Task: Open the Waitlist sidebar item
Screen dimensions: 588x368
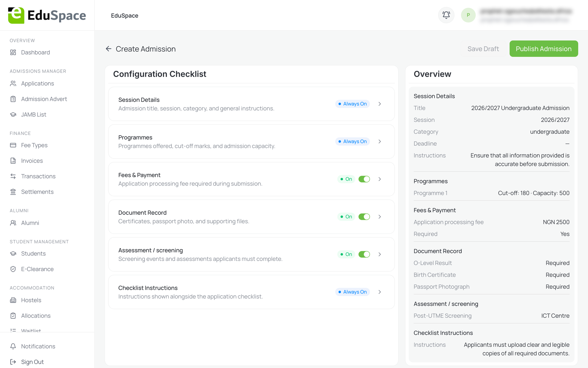Action: pyautogui.click(x=31, y=330)
